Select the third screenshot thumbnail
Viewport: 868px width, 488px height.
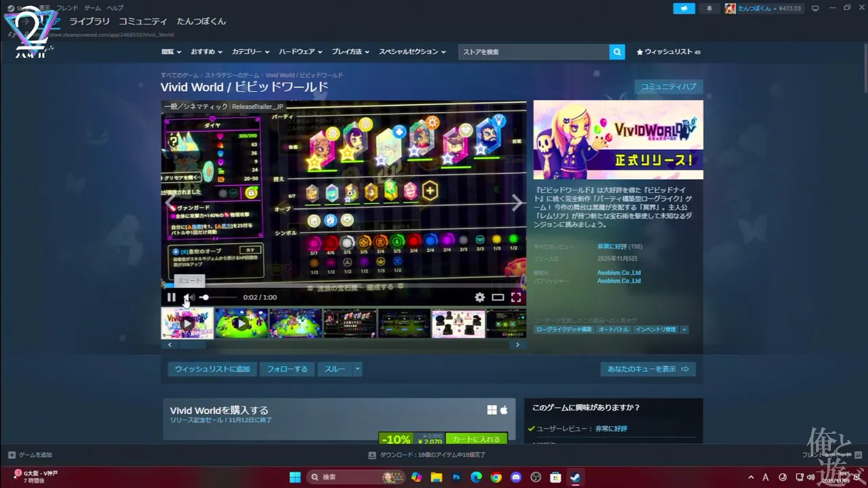tap(296, 323)
